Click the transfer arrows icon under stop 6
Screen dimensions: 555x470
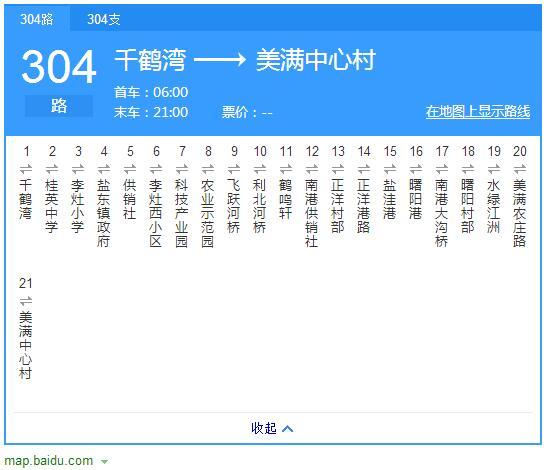click(156, 169)
